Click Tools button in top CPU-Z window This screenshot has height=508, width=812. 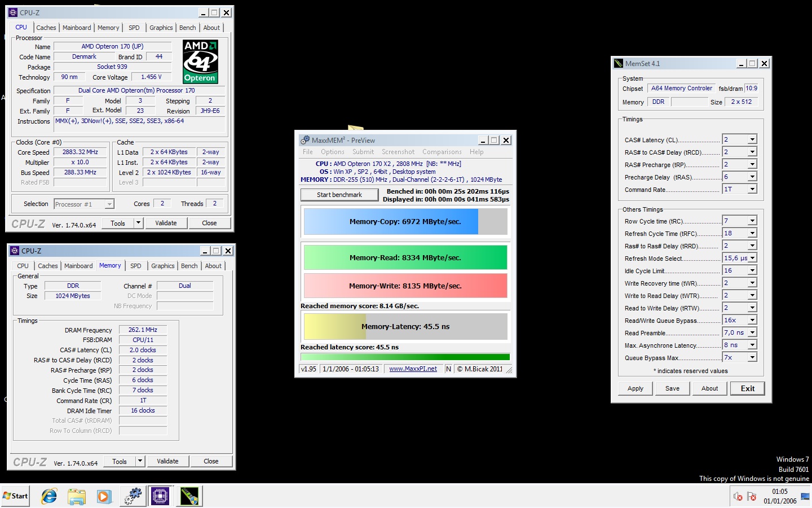click(118, 223)
